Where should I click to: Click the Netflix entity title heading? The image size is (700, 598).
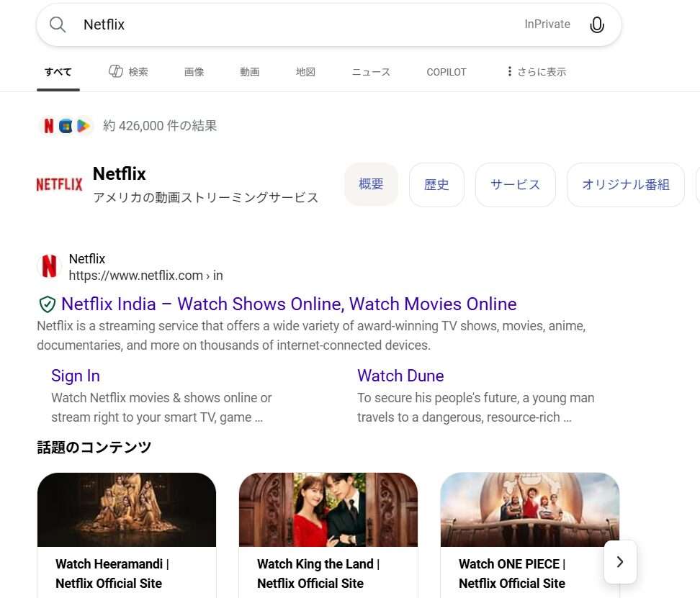coord(120,174)
